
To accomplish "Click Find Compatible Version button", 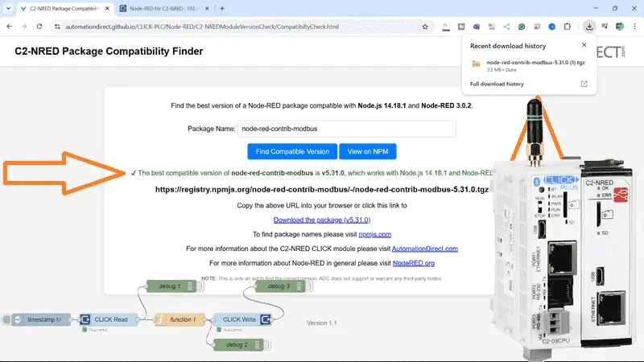I will tap(292, 151).
